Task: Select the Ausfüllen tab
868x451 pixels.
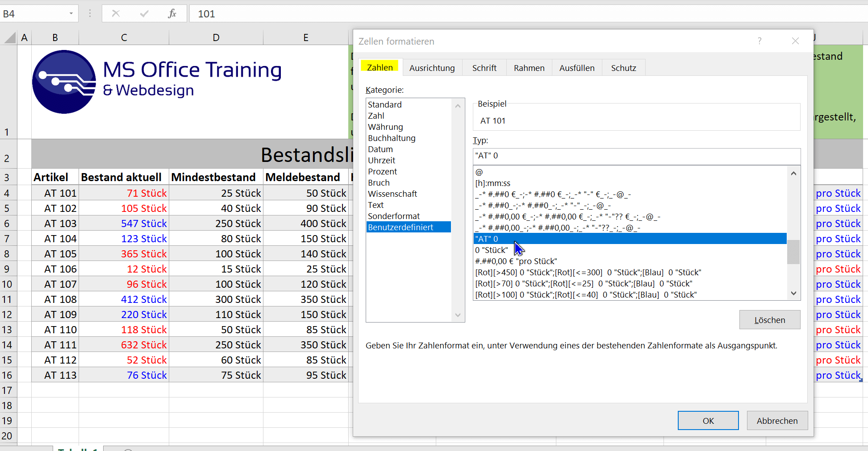Action: coord(577,68)
